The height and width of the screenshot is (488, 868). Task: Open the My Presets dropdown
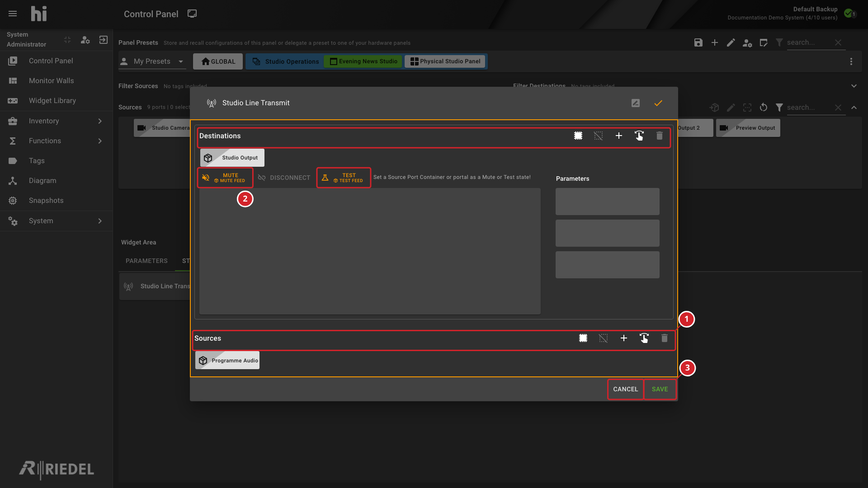click(152, 61)
